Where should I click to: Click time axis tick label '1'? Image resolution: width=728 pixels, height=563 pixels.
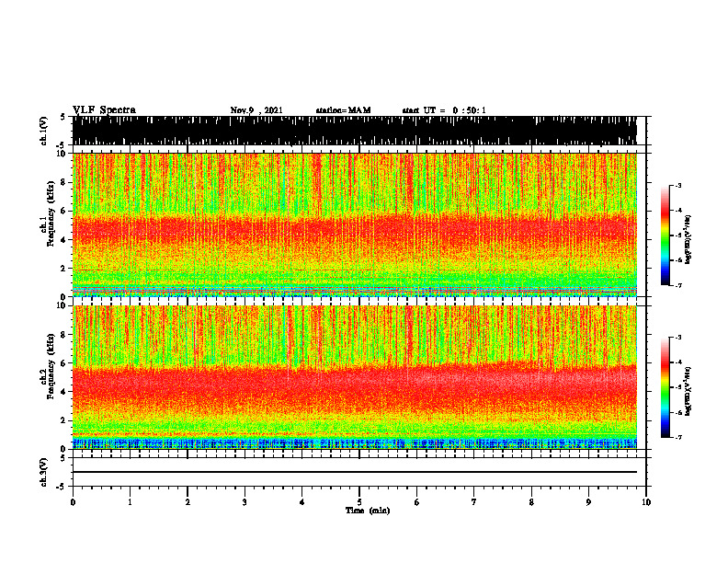(130, 502)
